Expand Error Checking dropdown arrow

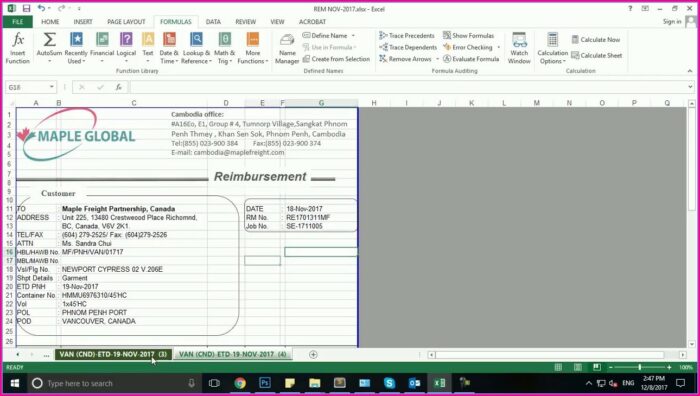click(498, 47)
